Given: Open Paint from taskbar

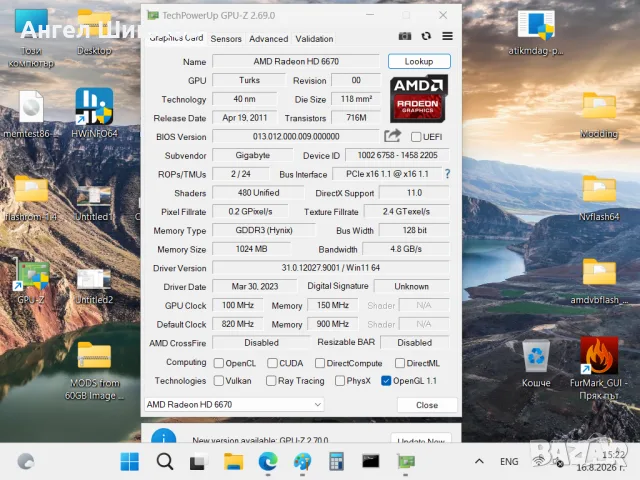Looking at the screenshot, I should click(x=302, y=462).
